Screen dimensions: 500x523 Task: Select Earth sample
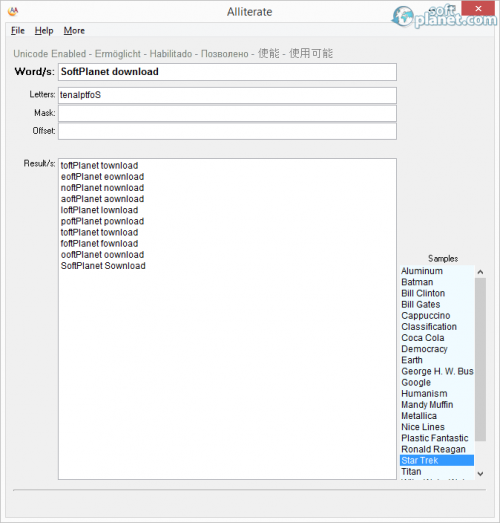(x=437, y=360)
